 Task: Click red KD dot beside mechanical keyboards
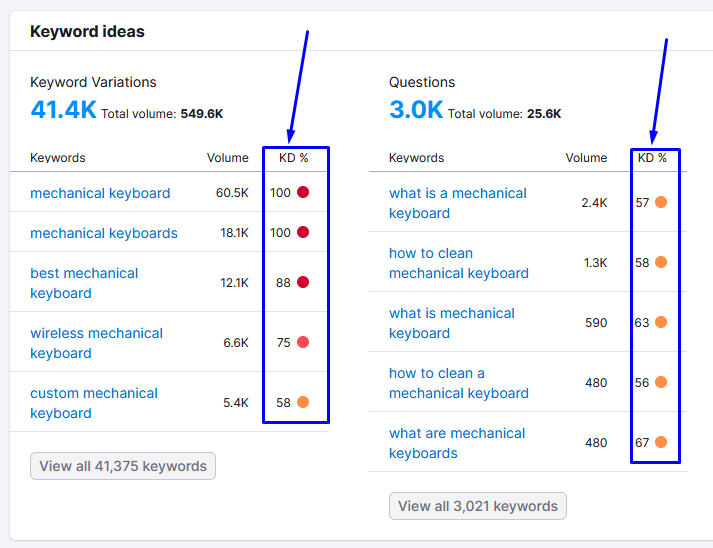[303, 232]
